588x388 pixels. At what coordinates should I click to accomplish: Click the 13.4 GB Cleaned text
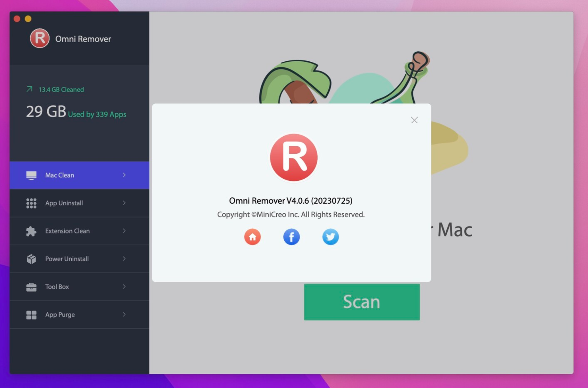[61, 89]
